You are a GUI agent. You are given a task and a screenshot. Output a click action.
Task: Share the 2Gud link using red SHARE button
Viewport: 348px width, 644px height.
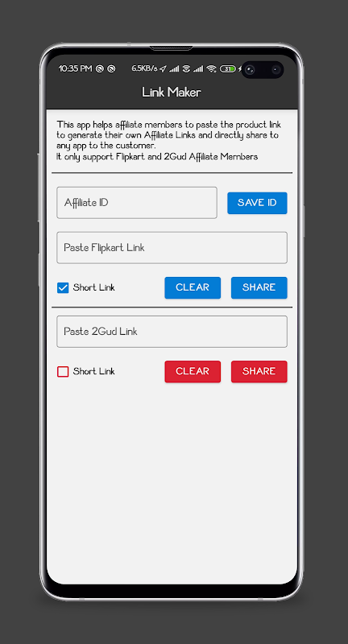259,371
